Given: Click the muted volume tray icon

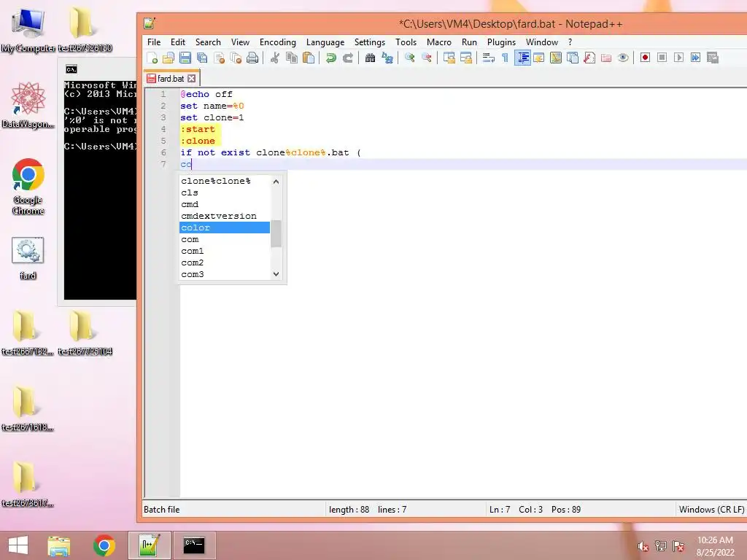Looking at the screenshot, I should pos(643,546).
